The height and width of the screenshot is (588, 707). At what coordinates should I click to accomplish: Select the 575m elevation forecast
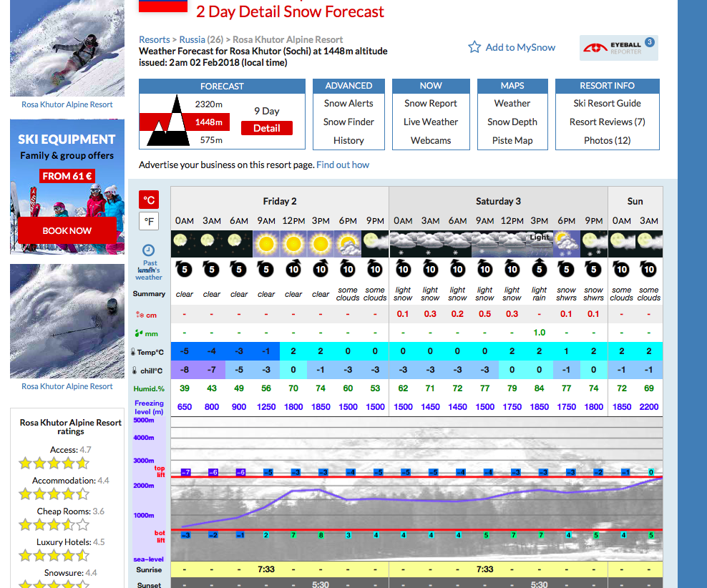211,140
